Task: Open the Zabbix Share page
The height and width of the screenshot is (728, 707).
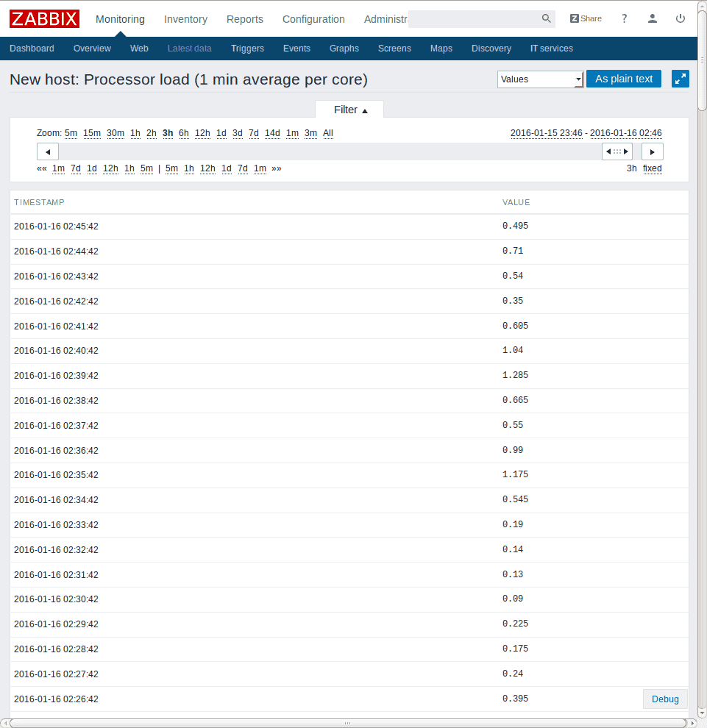Action: (586, 18)
